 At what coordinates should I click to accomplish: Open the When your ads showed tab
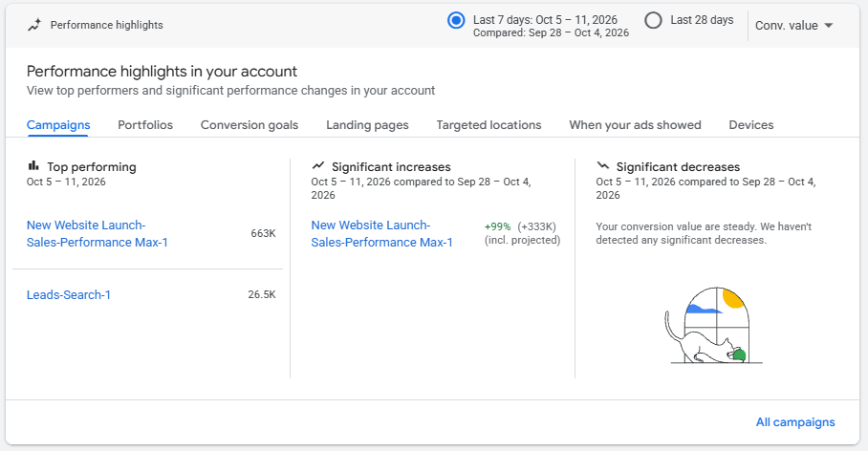tap(635, 125)
